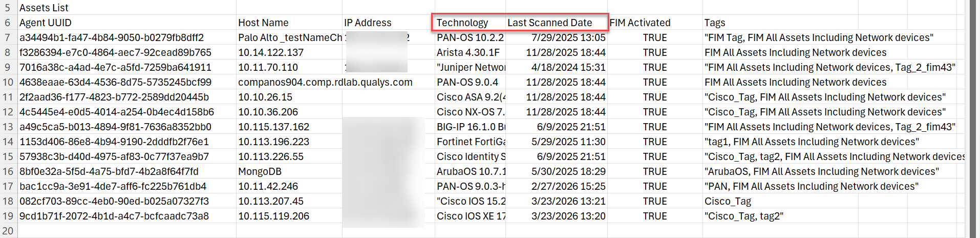This screenshot has height=238, width=980.
Task: Click the Arista 4.30.1F technology cell
Action: (468, 52)
